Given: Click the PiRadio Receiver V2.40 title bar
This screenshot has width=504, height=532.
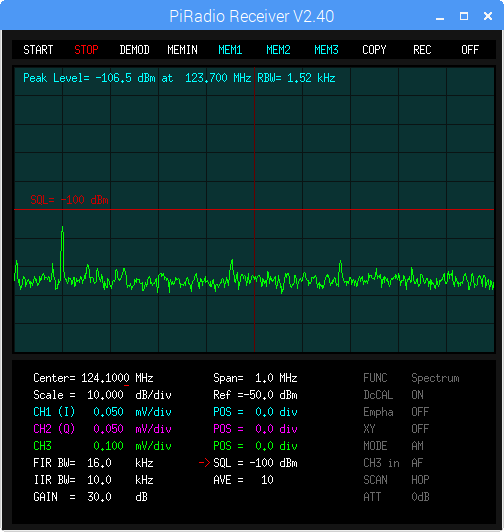Looking at the screenshot, I should 251,16.
